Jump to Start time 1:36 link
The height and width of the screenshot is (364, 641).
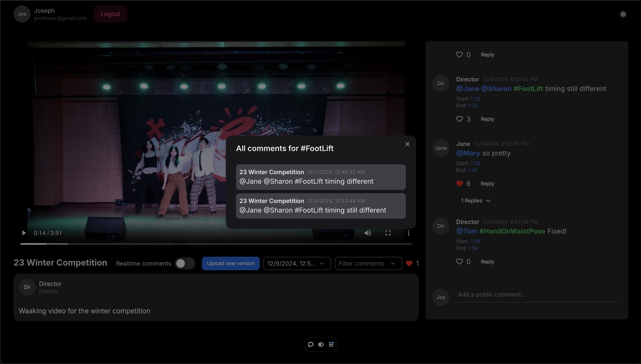coord(475,163)
